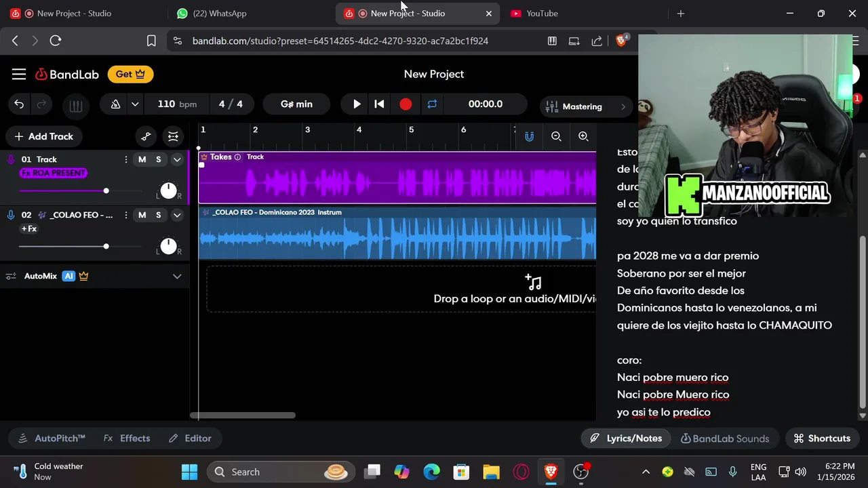Toggle the metronome
Viewport: 868px width, 488px height.
115,104
